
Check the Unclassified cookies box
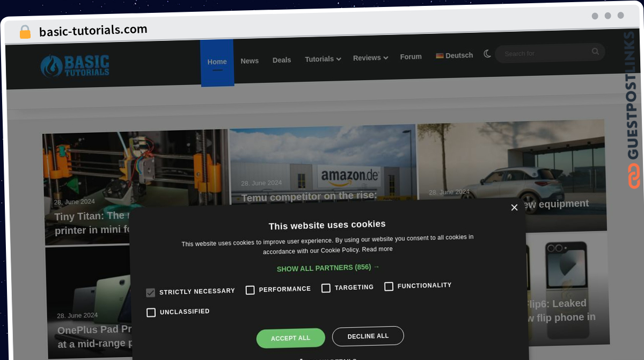151,312
